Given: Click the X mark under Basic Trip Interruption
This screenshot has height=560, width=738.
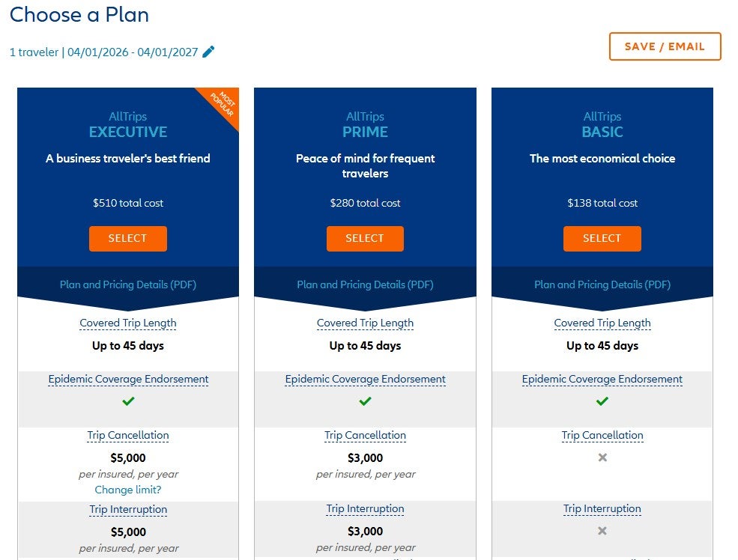Looking at the screenshot, I should click(x=602, y=530).
